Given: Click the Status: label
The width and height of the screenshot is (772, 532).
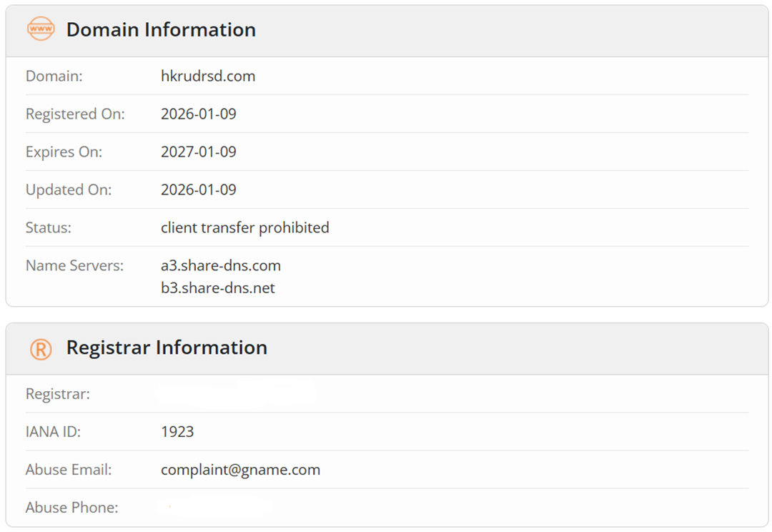Looking at the screenshot, I should 49,227.
